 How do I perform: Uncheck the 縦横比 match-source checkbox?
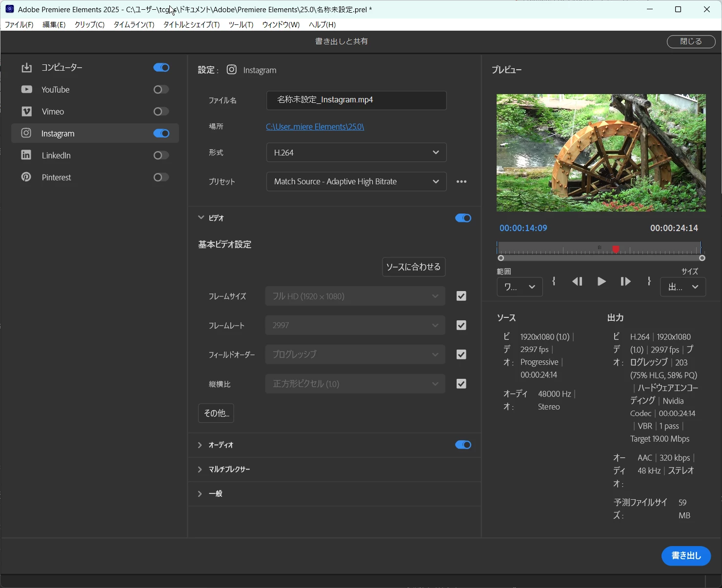[x=461, y=384]
